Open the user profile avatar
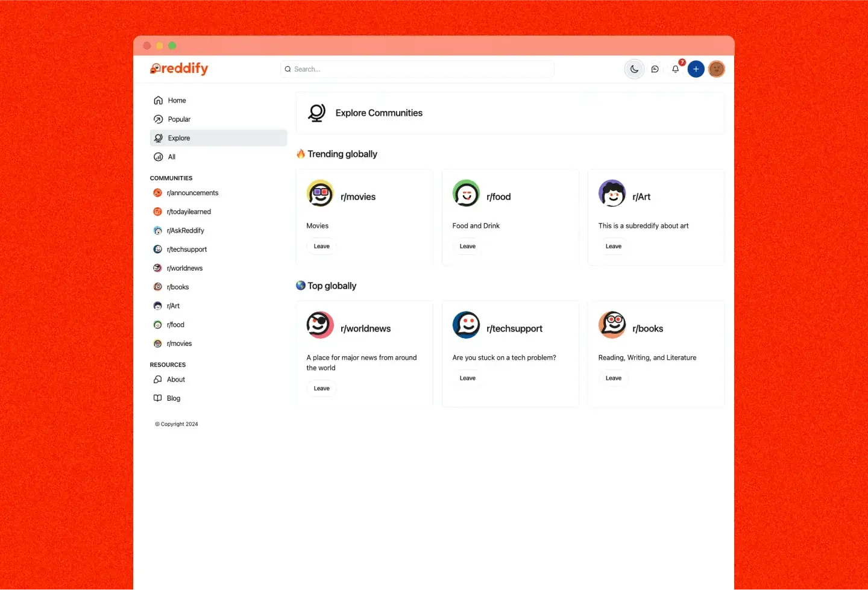 [x=716, y=69]
